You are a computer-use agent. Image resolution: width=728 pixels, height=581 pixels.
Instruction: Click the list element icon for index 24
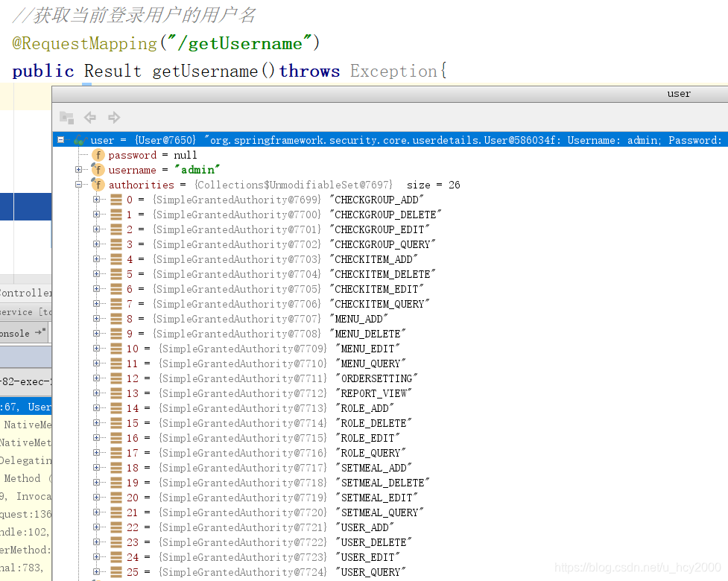116,557
